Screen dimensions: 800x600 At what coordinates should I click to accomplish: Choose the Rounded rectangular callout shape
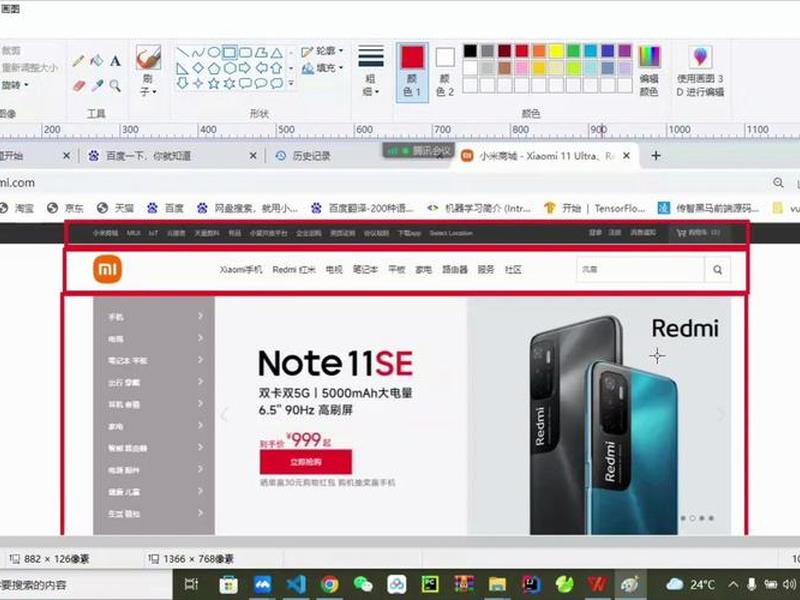(x=245, y=83)
